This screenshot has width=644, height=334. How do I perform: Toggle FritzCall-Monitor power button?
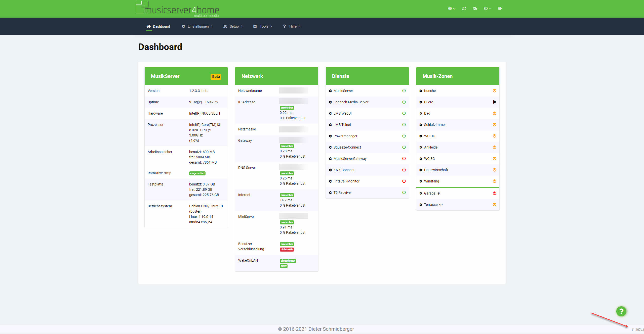[404, 181]
